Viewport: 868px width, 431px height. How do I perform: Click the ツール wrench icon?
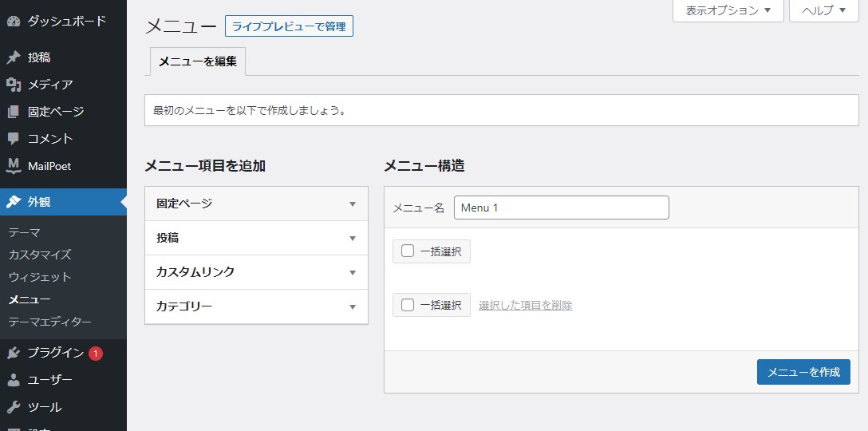pos(14,407)
